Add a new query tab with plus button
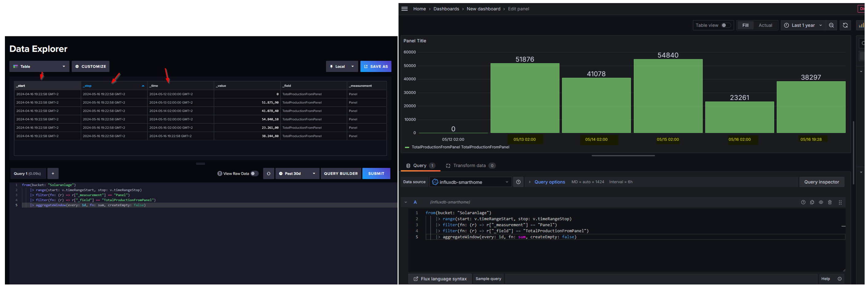This screenshot has width=868, height=290. coord(53,174)
